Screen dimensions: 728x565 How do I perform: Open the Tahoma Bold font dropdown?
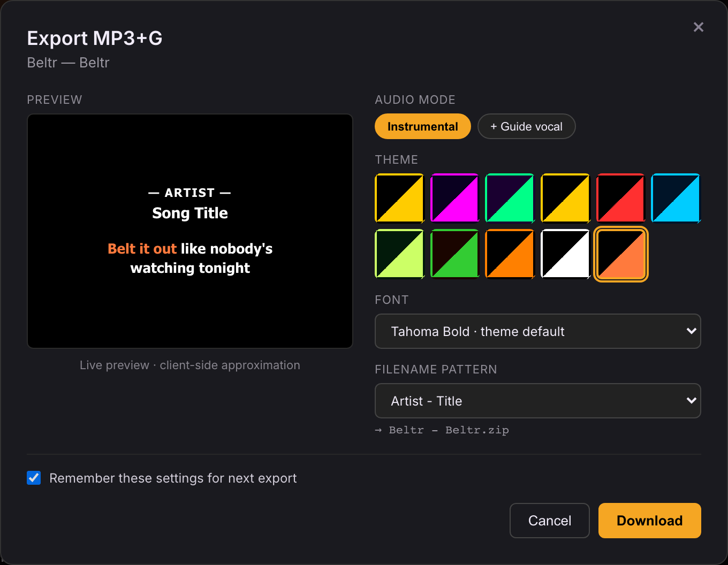[537, 331]
